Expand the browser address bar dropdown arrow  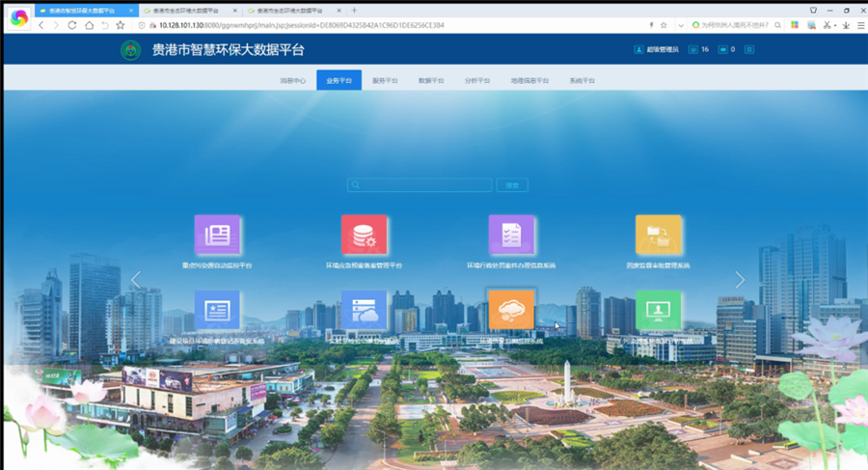coord(680,25)
